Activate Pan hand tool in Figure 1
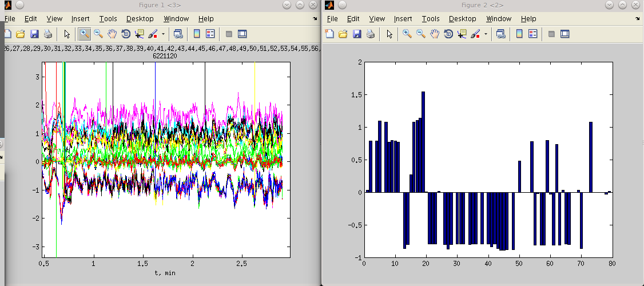644x286 pixels. [x=112, y=34]
